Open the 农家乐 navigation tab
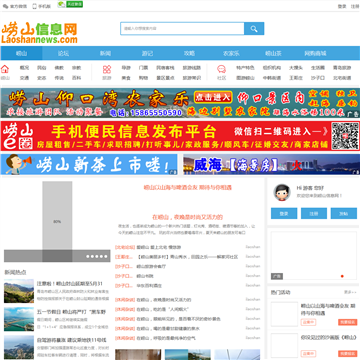360x360 pixels. click(x=231, y=53)
